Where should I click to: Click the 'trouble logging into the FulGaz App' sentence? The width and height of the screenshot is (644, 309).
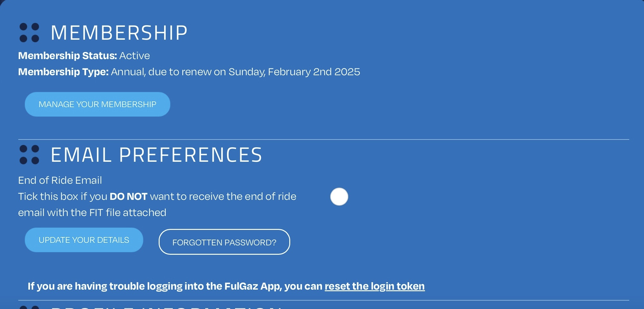[x=174, y=286]
